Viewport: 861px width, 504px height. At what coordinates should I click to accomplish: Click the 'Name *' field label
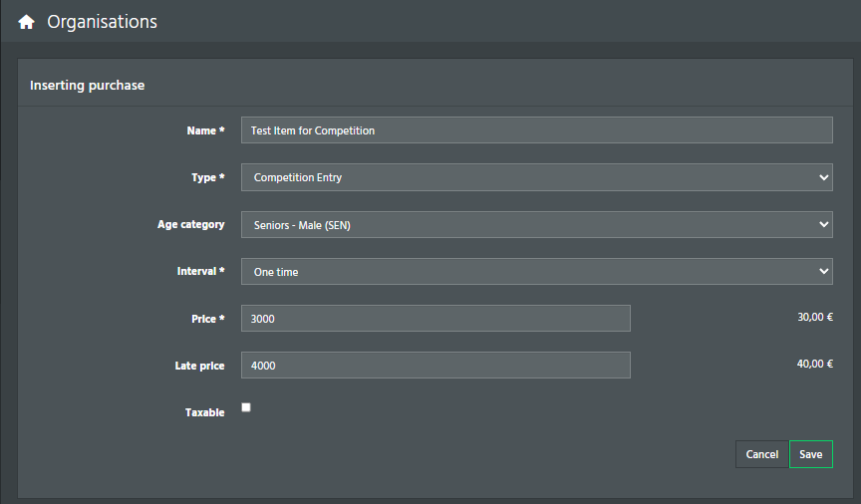point(205,130)
